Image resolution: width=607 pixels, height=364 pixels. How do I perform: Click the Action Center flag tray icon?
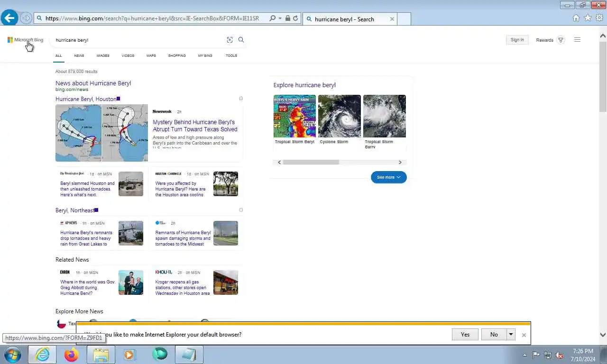coord(536,355)
